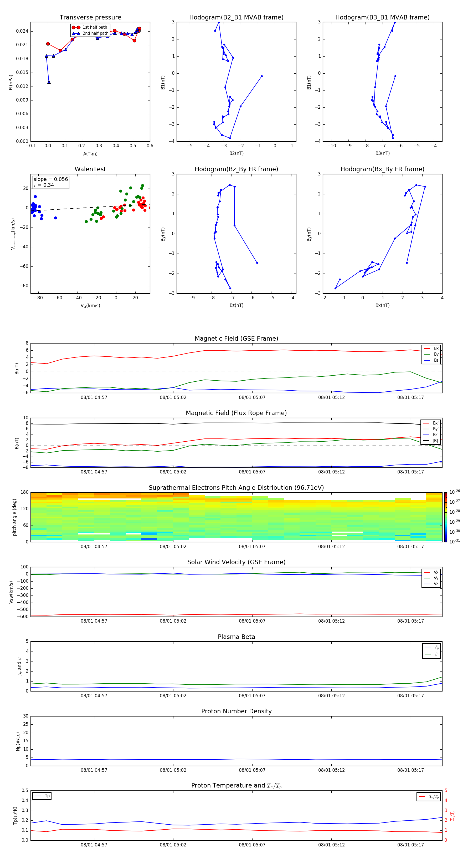Click the Hodogram(Bz_By FR frame) title

point(236,169)
